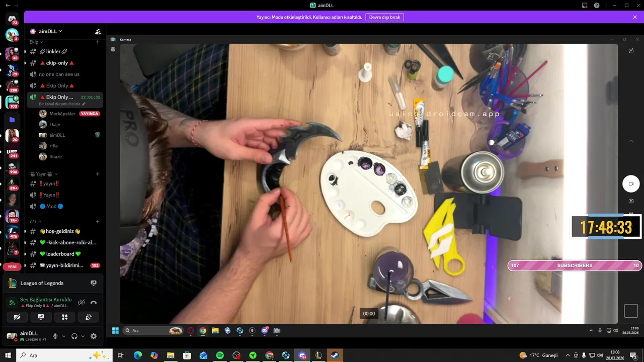Open yayın-bildirimi channel with 102 badge
Viewport: 644px width, 362px height.
pos(64,265)
